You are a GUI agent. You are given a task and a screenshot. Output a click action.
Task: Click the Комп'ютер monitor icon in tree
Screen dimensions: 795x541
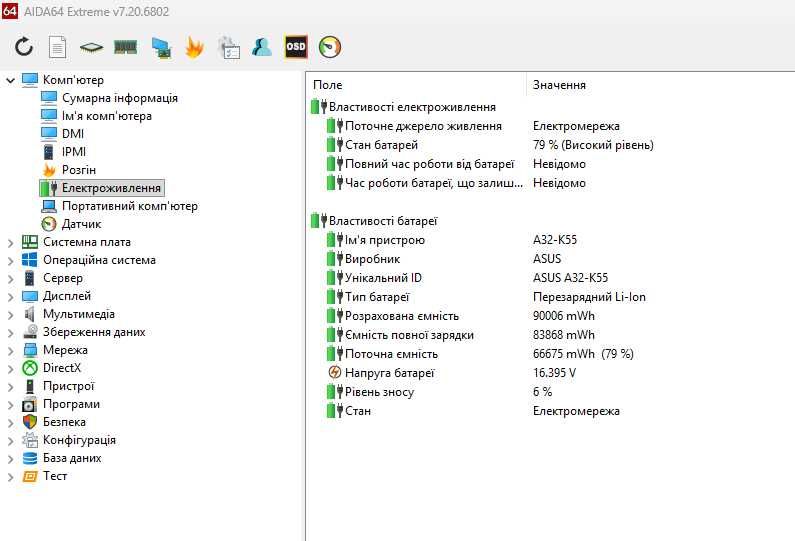(x=30, y=80)
